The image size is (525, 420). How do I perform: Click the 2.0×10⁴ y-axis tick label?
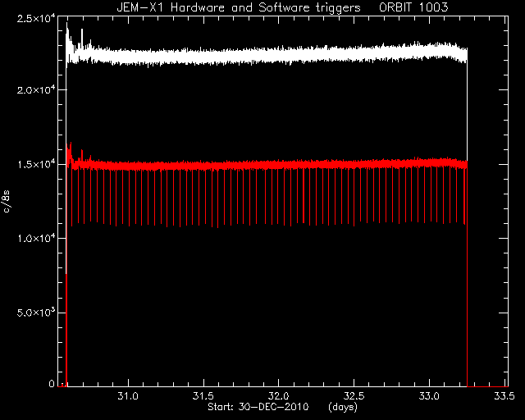click(x=36, y=89)
